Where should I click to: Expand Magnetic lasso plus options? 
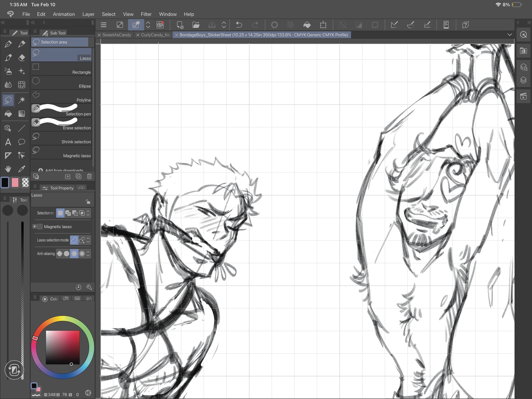[x=35, y=227]
